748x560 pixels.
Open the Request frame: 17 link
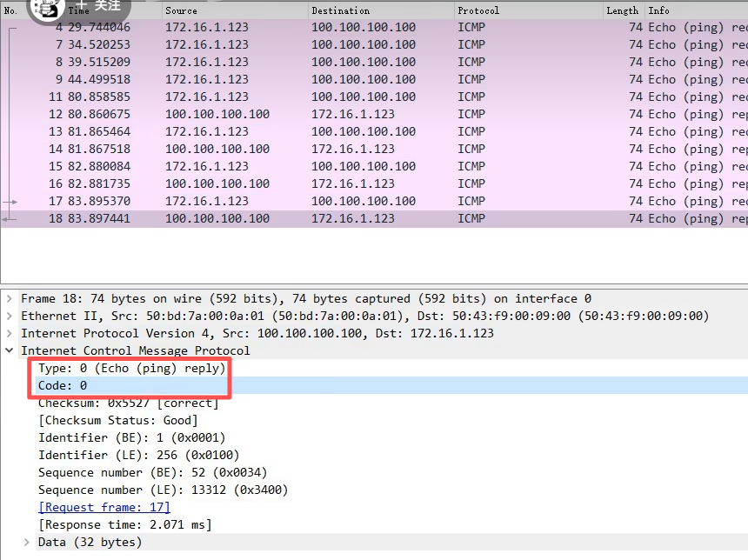click(x=104, y=507)
